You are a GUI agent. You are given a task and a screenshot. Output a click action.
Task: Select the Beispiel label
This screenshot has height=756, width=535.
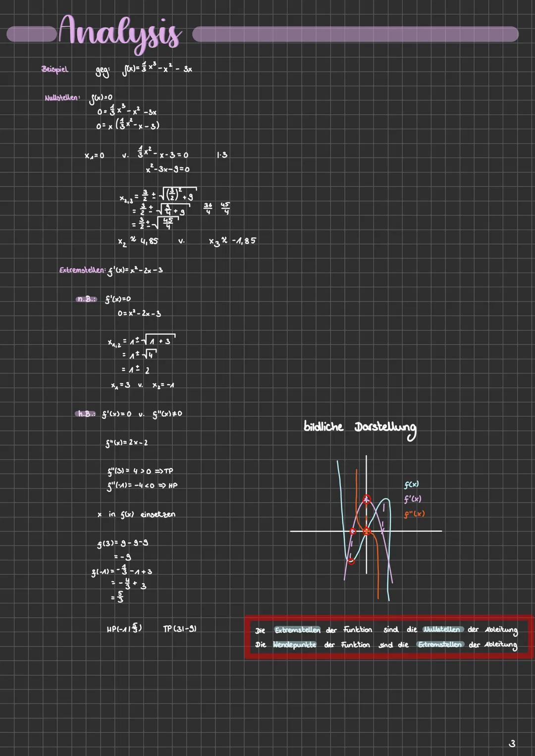pos(54,69)
